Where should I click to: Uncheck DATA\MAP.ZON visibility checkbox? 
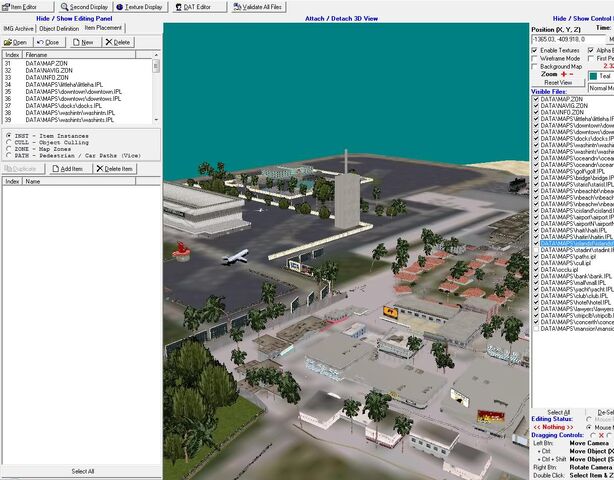click(x=536, y=99)
